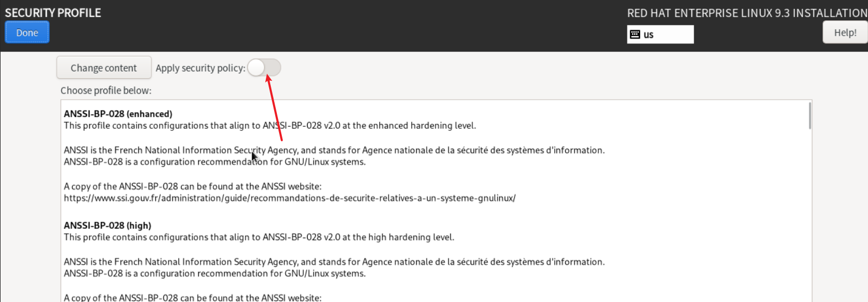Image resolution: width=868 pixels, height=302 pixels.
Task: Click the 'Apply security policy:' label
Action: 200,68
